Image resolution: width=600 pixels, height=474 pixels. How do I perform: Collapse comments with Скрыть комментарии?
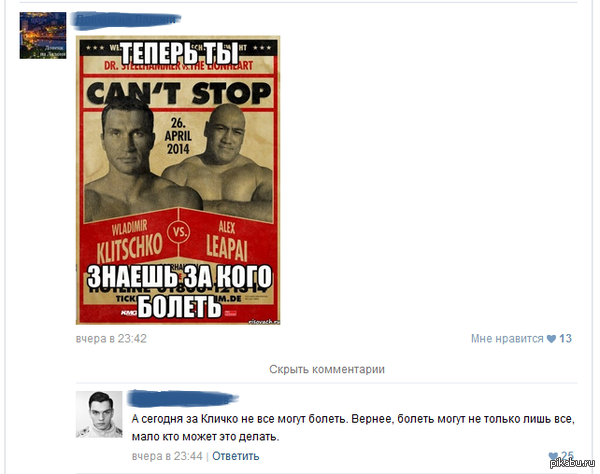tap(327, 369)
